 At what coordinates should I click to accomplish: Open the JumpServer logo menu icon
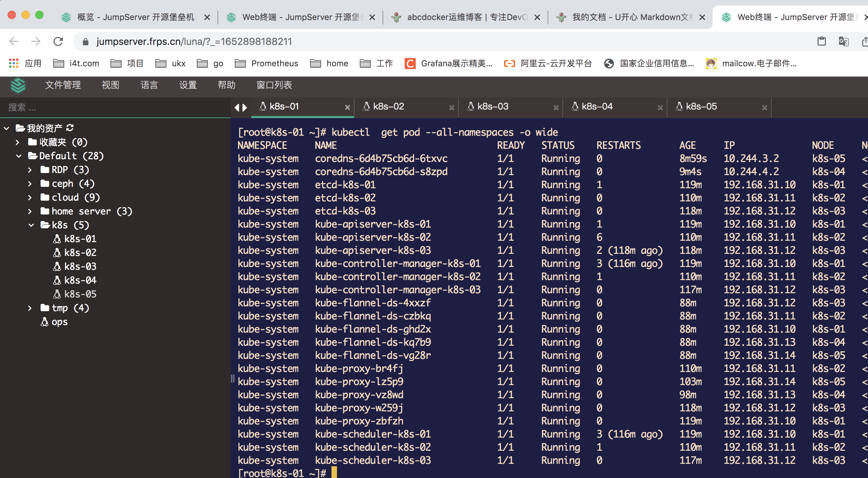coord(19,85)
